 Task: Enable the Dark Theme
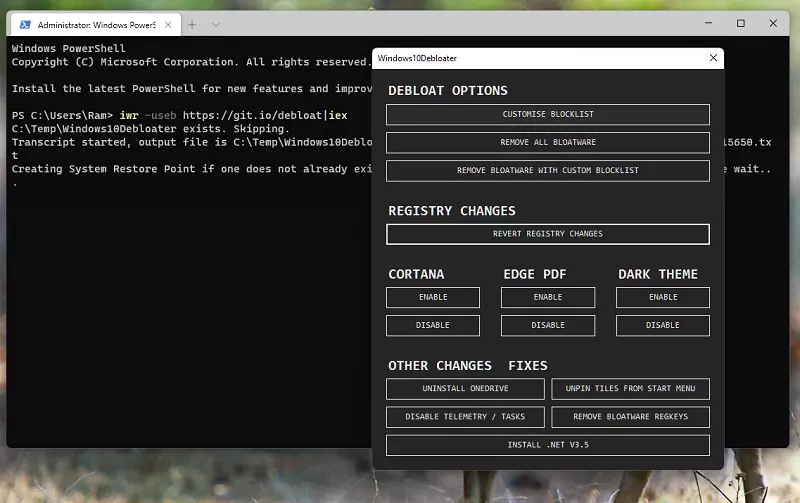tap(662, 297)
